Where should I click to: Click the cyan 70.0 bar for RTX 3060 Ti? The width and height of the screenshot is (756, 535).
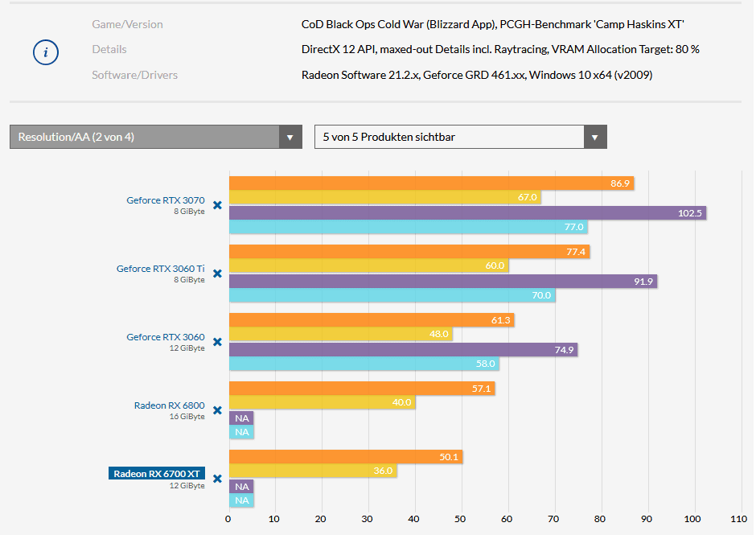point(392,296)
